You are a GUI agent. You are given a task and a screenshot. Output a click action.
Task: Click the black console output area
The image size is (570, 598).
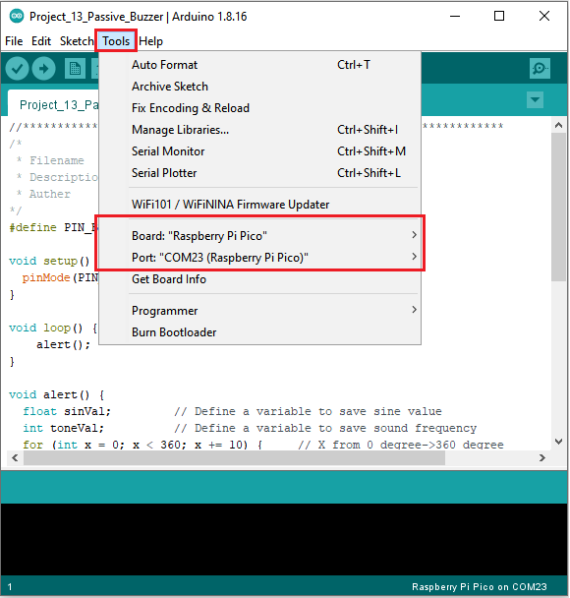pos(284,539)
